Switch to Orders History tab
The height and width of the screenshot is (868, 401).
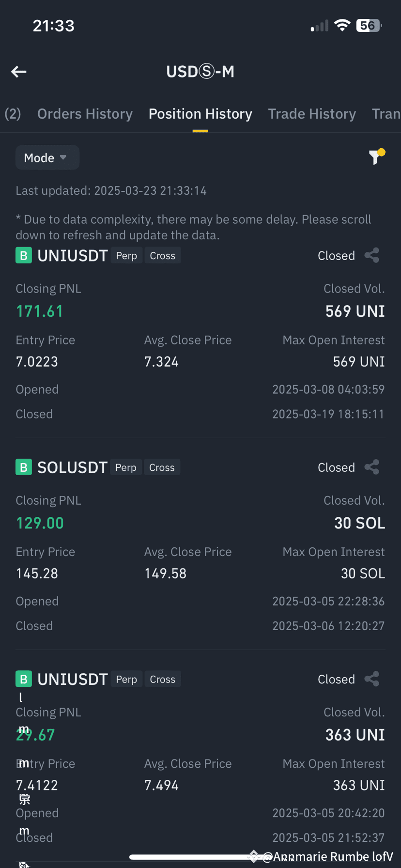(85, 114)
